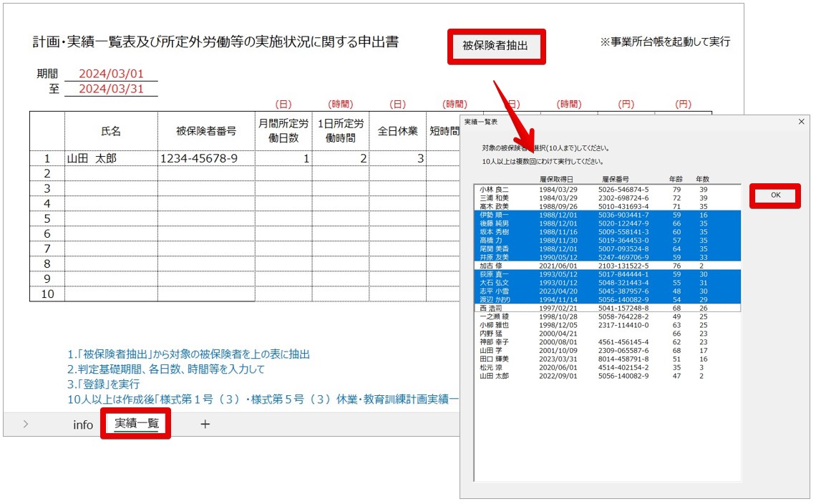Viewport: 816px width, 504px height.
Task: Click the 雇保取得日 list column header
Action: coord(555,179)
